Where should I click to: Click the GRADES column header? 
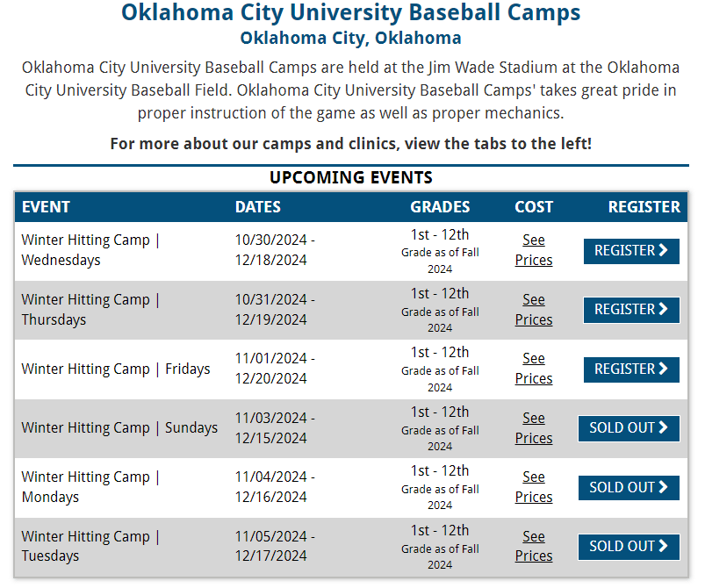[440, 207]
